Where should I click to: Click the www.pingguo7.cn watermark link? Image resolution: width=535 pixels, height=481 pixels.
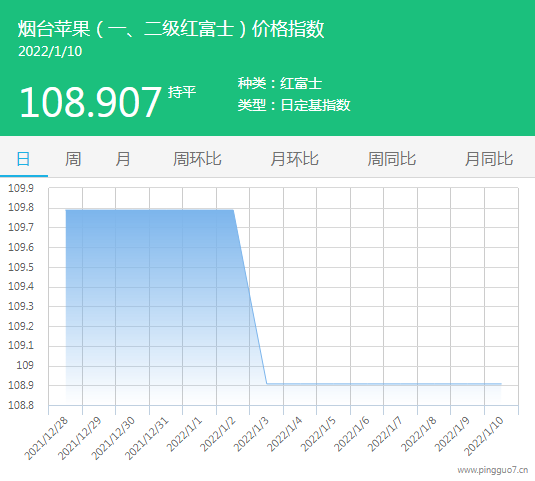tap(493, 470)
